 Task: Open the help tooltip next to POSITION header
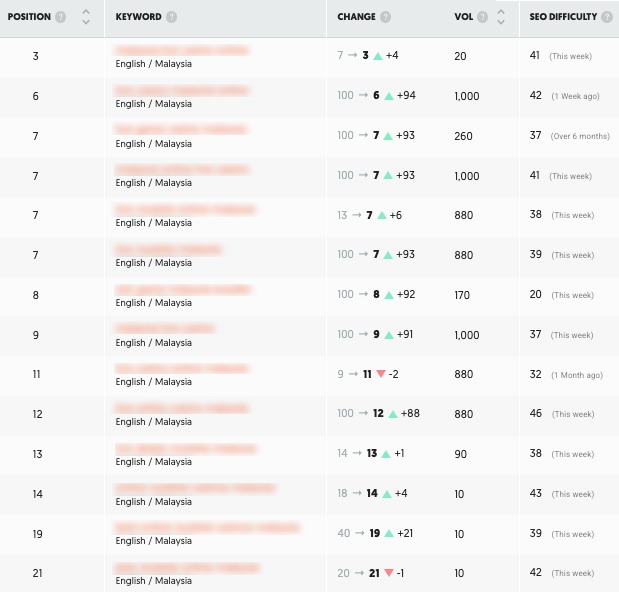pyautogui.click(x=60, y=17)
